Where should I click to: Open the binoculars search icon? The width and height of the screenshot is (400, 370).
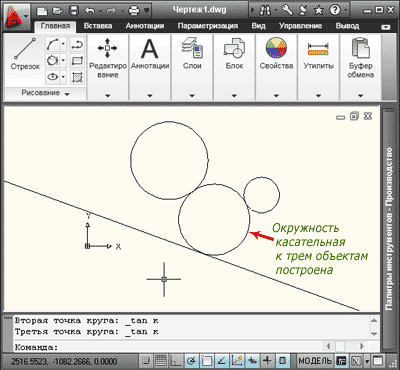click(265, 11)
